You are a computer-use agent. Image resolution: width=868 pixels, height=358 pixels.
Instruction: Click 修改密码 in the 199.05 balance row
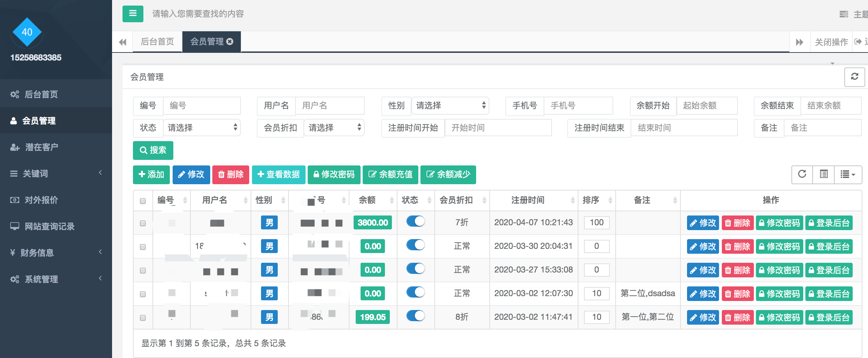(779, 317)
